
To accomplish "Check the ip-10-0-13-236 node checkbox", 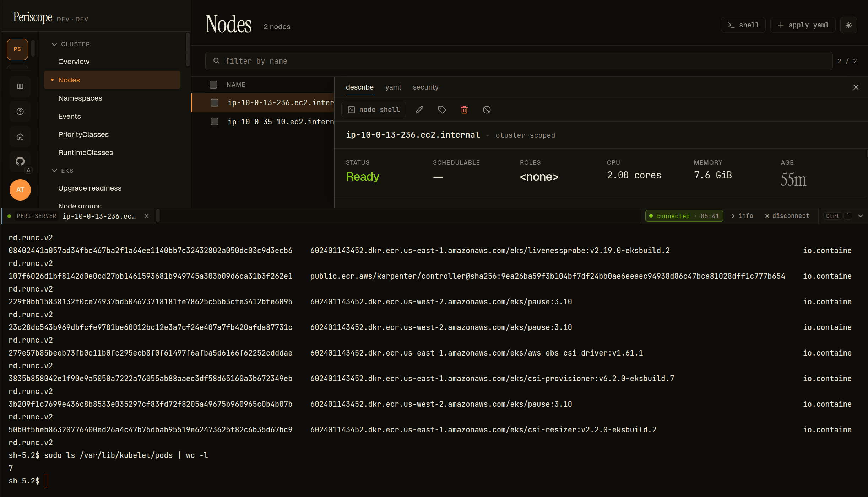I will pyautogui.click(x=215, y=103).
